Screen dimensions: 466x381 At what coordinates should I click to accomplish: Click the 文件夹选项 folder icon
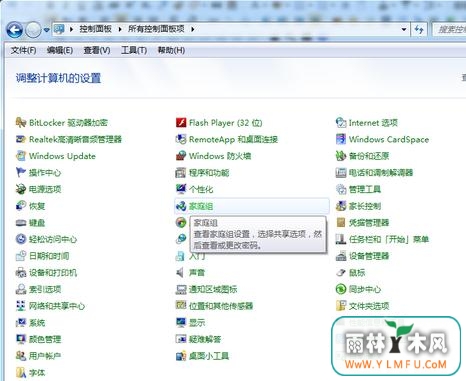coord(341,306)
